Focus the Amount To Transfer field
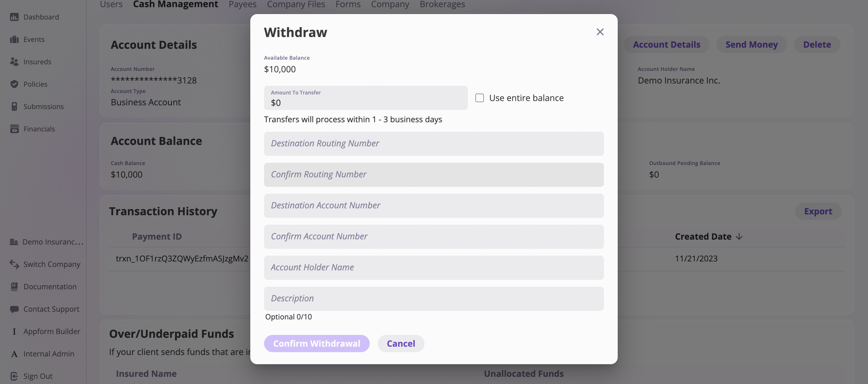 click(366, 98)
